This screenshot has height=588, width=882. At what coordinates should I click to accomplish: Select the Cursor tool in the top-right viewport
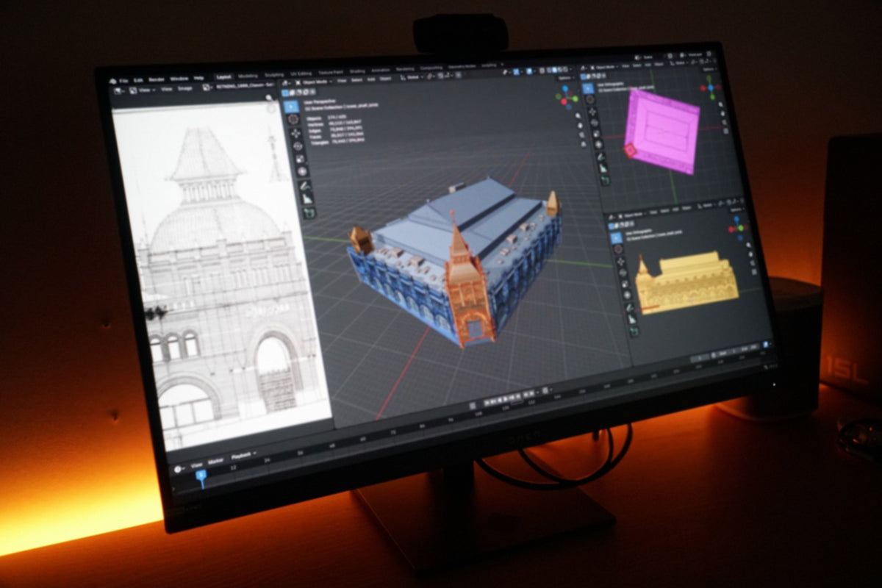pyautogui.click(x=590, y=99)
